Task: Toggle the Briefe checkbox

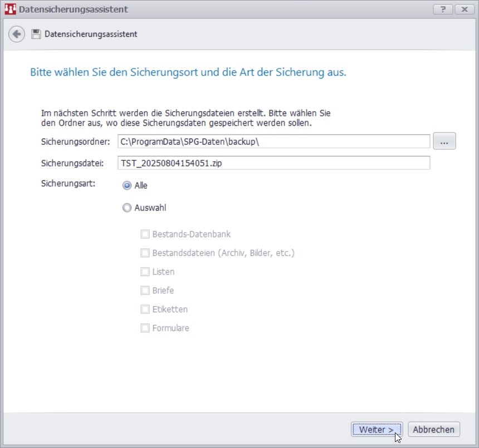Action: click(145, 291)
